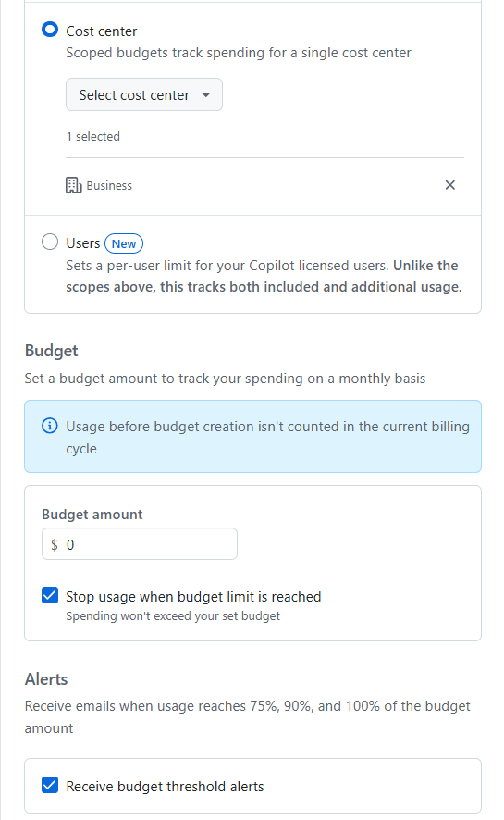Click the blue usage notice banner
This screenshot has width=504, height=820.
(x=252, y=437)
